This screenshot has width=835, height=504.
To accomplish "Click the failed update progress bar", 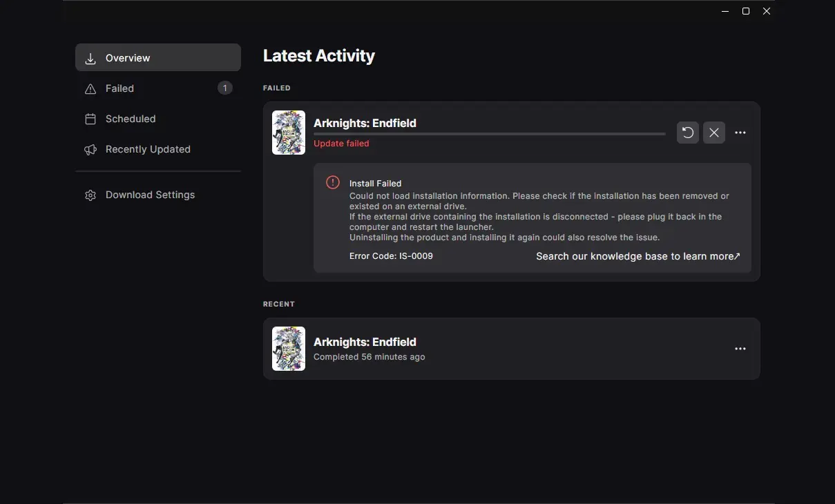I will tap(490, 134).
